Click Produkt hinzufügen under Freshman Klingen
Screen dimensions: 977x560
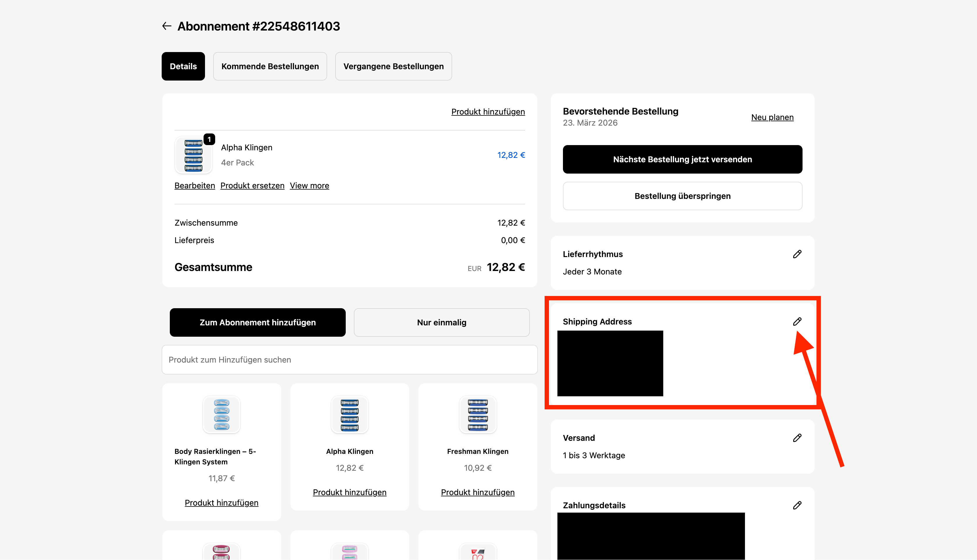pyautogui.click(x=478, y=492)
